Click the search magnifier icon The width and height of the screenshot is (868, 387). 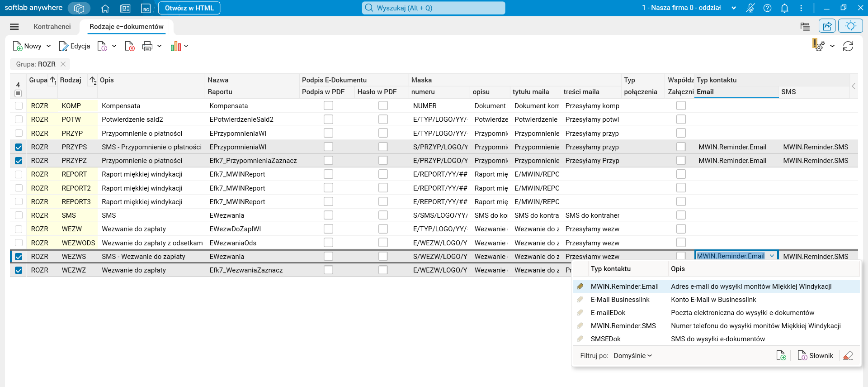coord(369,8)
